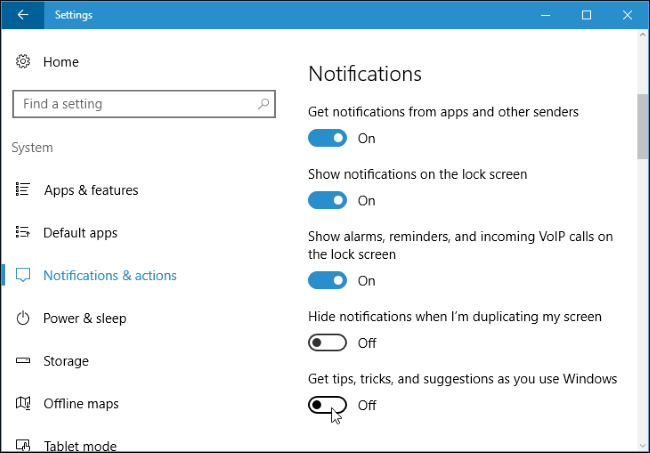Click the Apps & features list icon
Screen dimensions: 650x453
coord(23,190)
